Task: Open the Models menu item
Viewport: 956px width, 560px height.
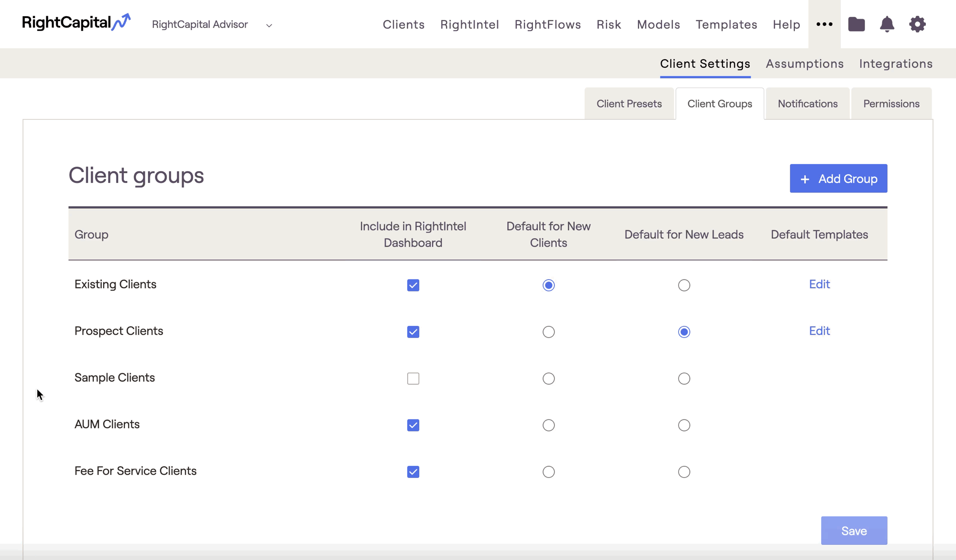Action: tap(658, 24)
